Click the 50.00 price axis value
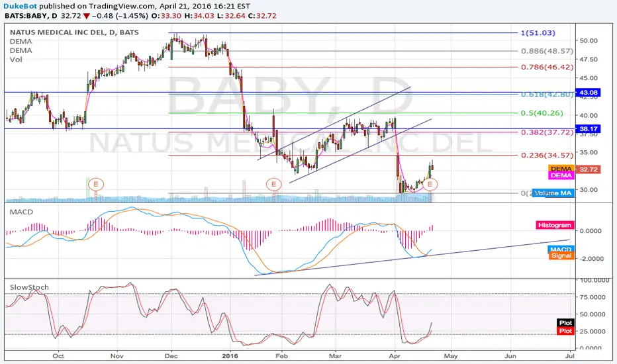The height and width of the screenshot is (364, 617). click(x=589, y=40)
